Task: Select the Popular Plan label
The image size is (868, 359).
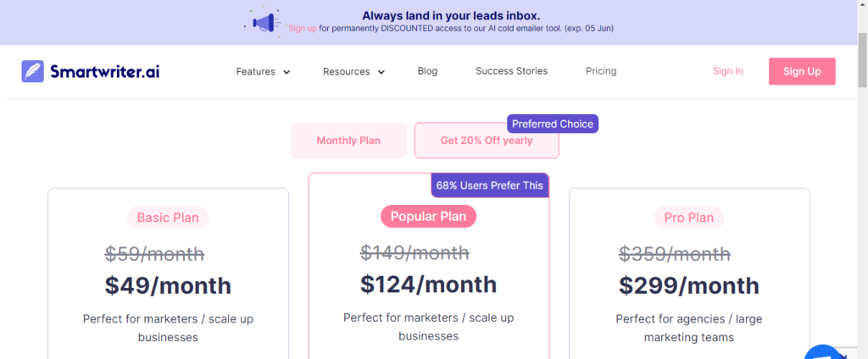Action: point(428,216)
